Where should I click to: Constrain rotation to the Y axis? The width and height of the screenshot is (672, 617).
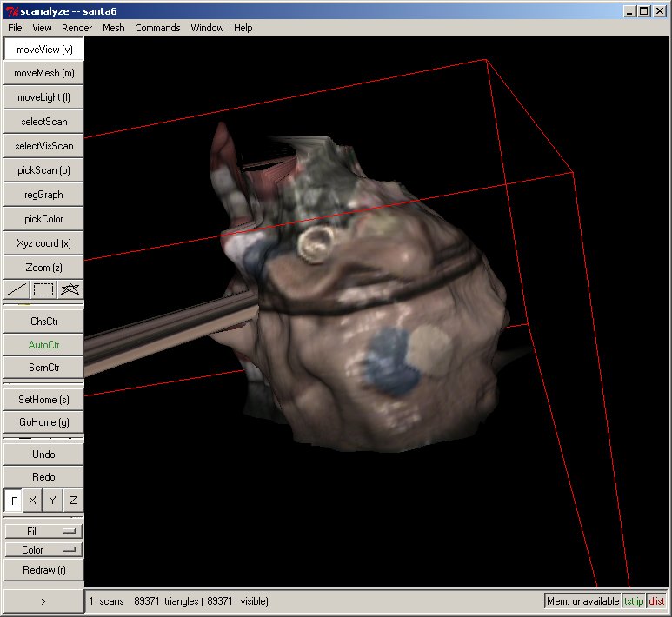coord(53,501)
